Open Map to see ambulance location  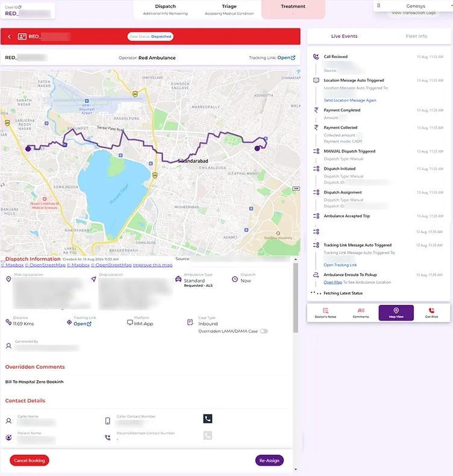click(333, 283)
